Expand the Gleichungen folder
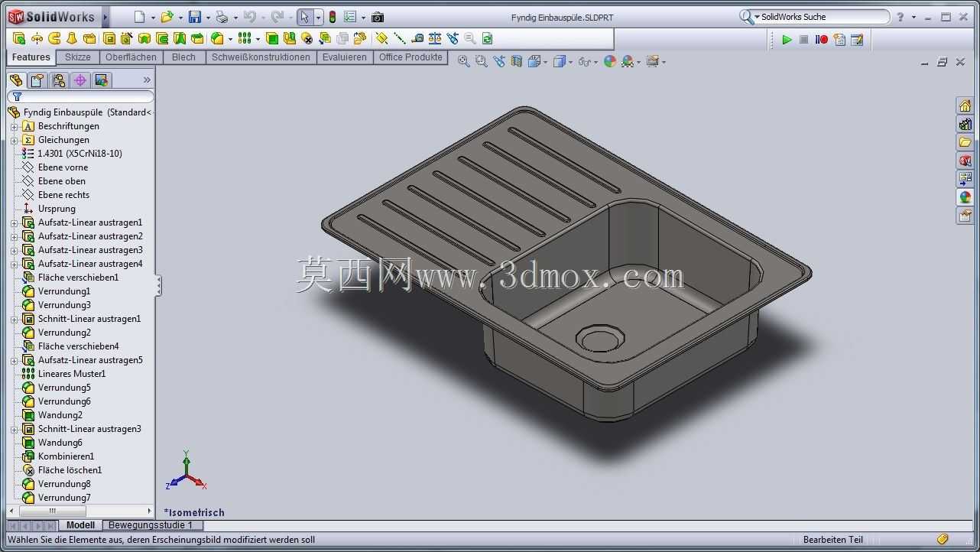This screenshot has width=980, height=552. click(x=14, y=140)
